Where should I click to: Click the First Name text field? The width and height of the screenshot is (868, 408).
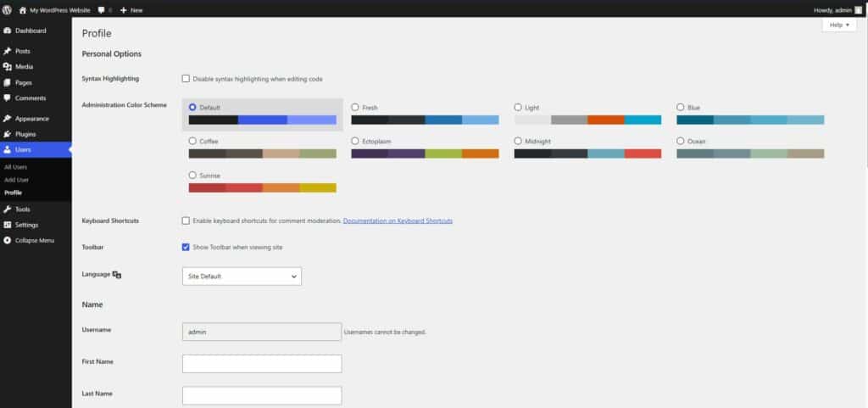coord(262,364)
